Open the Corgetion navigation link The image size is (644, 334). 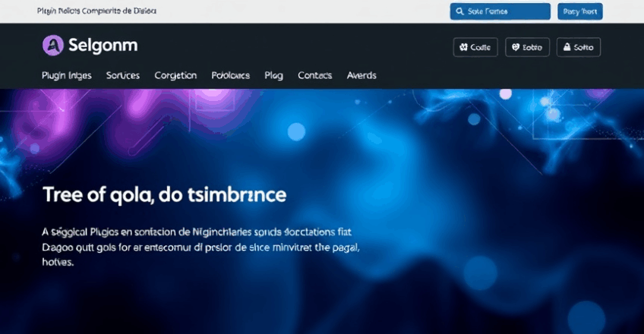pyautogui.click(x=175, y=75)
